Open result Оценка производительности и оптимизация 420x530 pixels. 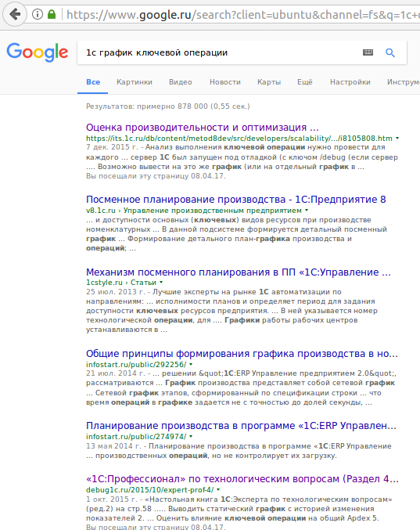click(x=203, y=128)
